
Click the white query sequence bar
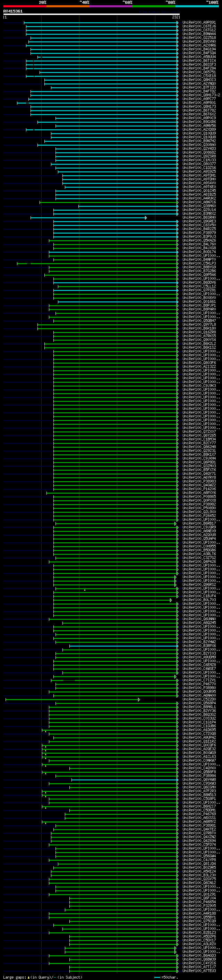91,15
